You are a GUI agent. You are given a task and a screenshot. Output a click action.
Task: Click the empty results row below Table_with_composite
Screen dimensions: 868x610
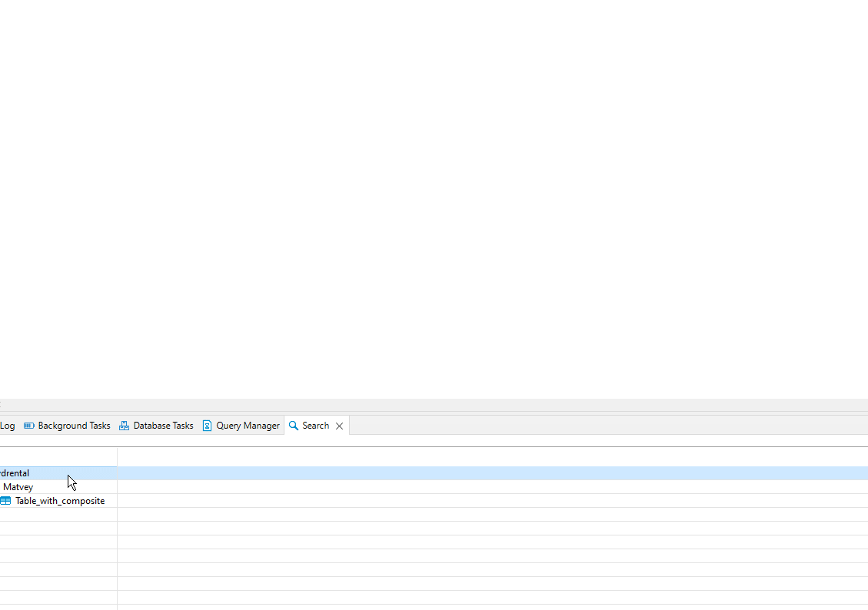click(58, 514)
